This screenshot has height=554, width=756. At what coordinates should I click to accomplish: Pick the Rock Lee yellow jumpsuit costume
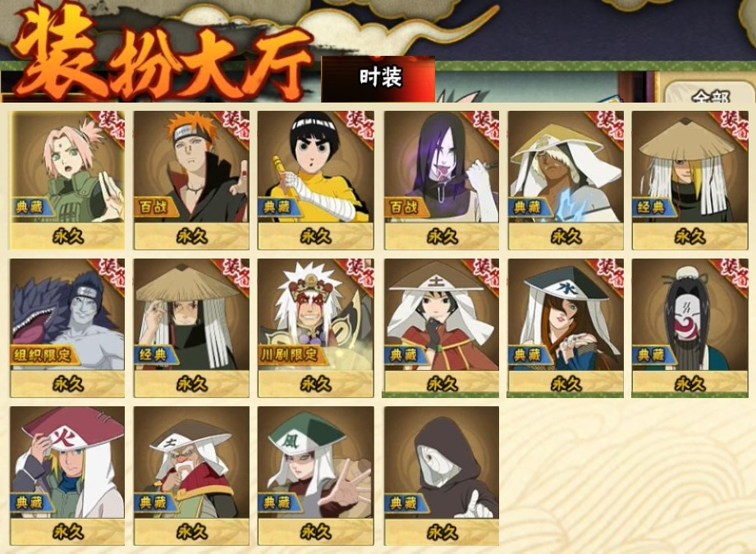[x=315, y=180]
